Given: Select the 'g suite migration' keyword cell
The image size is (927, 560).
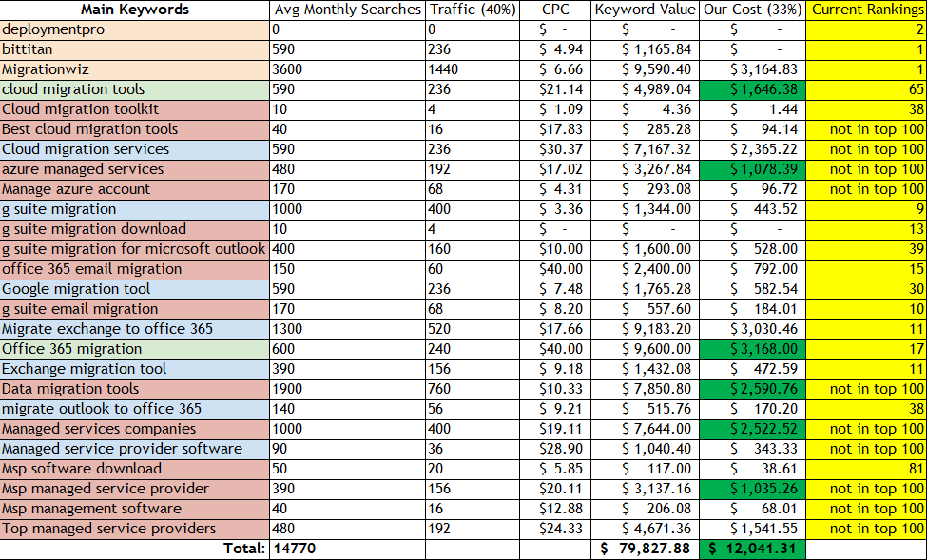Looking at the screenshot, I should pos(135,209).
